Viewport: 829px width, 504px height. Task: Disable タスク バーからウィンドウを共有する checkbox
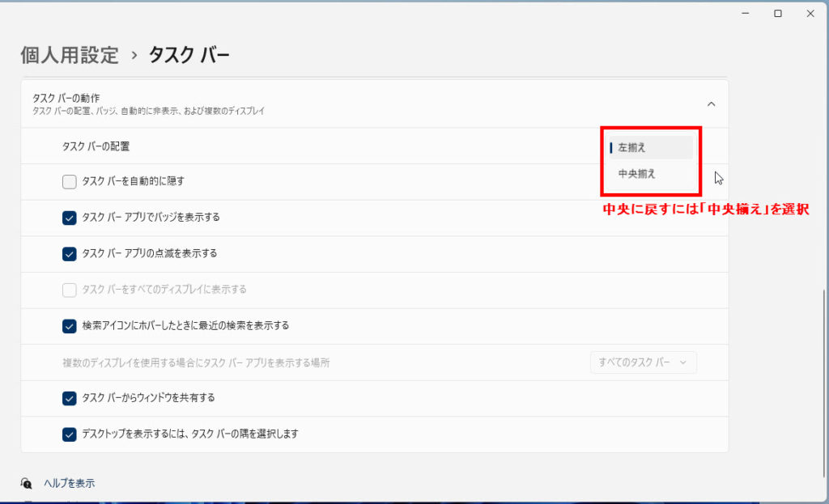(x=70, y=398)
